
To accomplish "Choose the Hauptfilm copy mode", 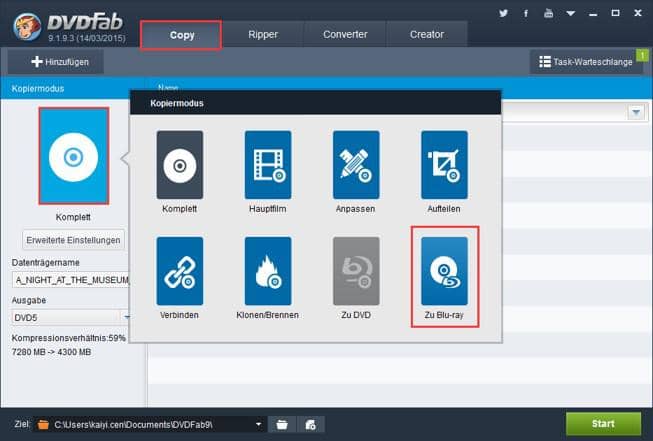I will click(x=268, y=165).
